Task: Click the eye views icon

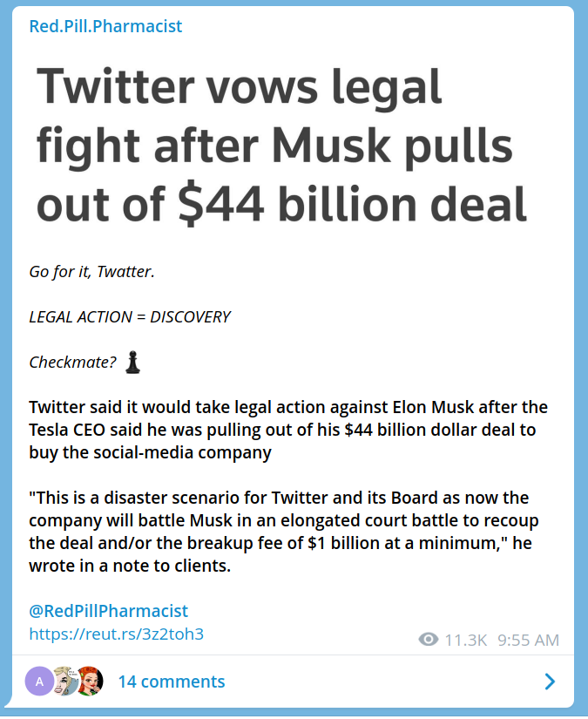Action: point(428,640)
